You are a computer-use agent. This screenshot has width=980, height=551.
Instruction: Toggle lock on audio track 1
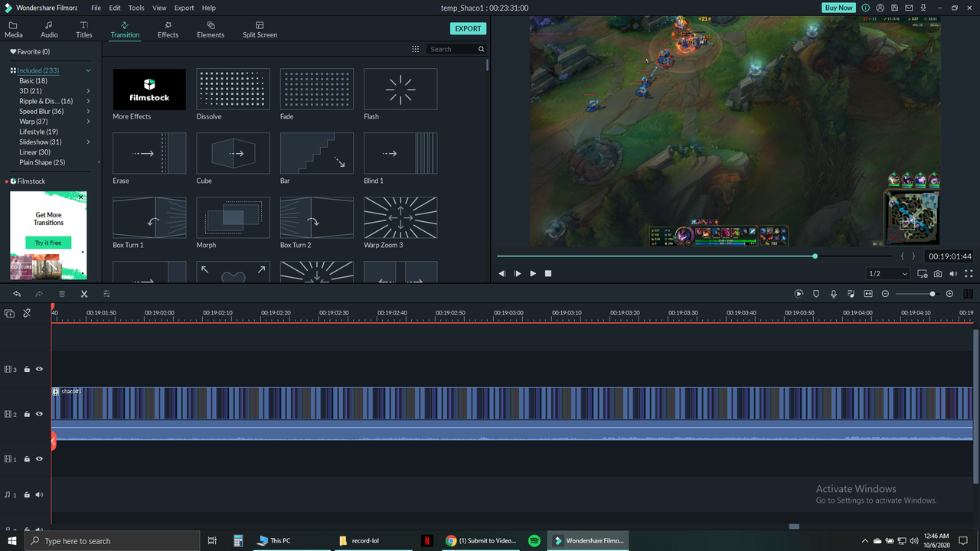point(27,495)
